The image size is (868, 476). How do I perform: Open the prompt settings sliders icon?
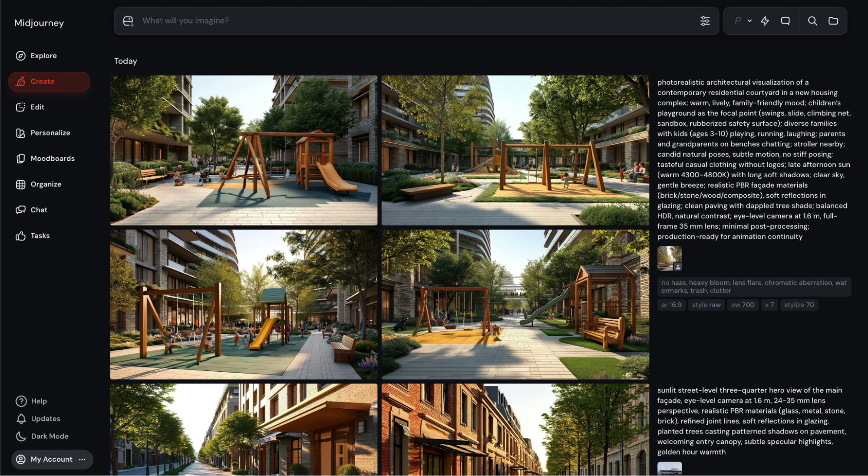tap(705, 21)
